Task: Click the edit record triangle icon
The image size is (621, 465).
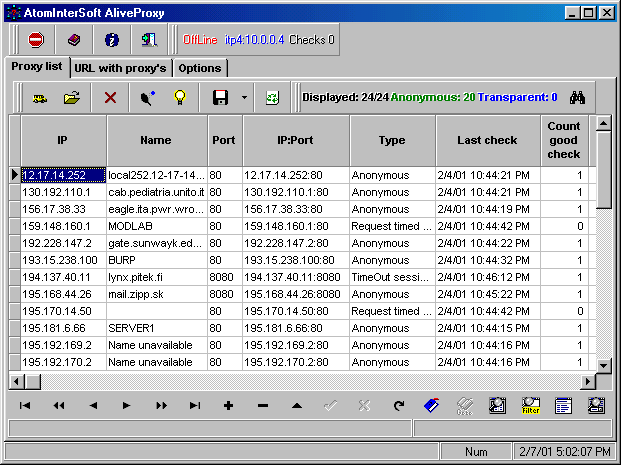Action: pyautogui.click(x=297, y=405)
